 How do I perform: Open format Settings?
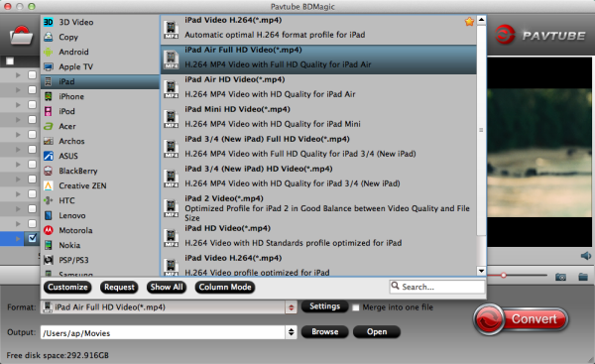pos(325,306)
